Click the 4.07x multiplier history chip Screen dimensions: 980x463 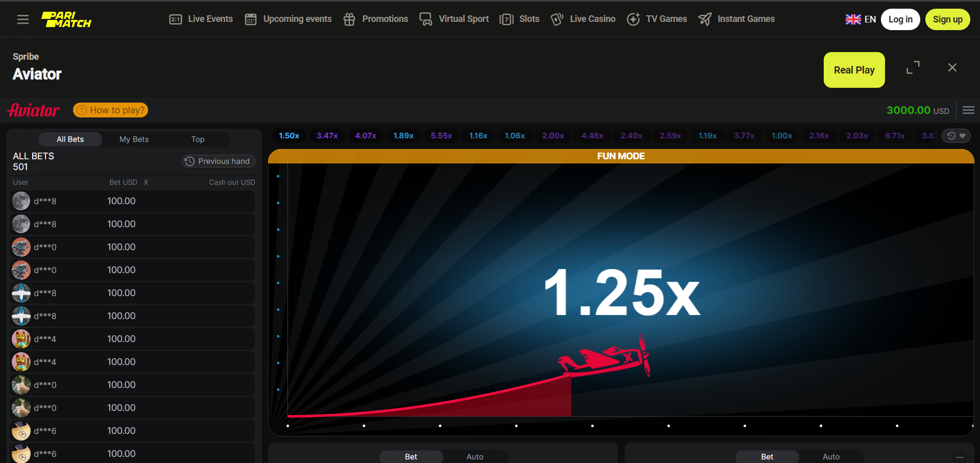(x=366, y=136)
